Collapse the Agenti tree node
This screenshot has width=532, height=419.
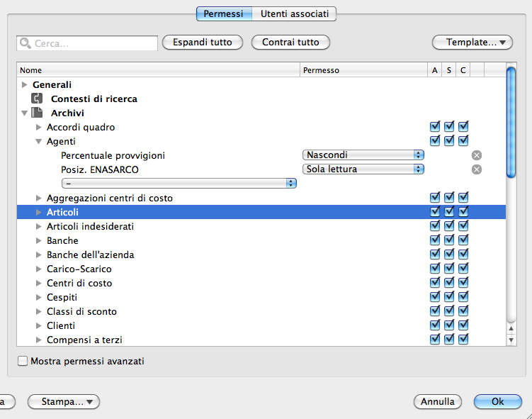tap(39, 142)
